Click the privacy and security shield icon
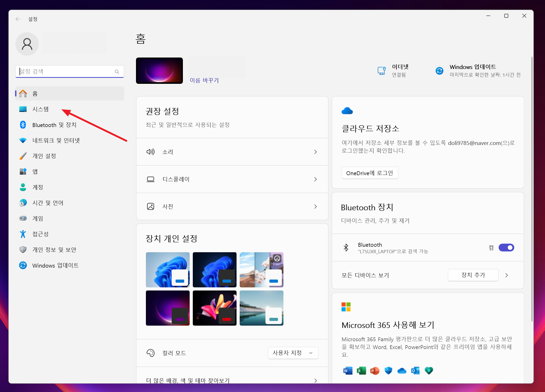The height and width of the screenshot is (392, 545). [23, 250]
